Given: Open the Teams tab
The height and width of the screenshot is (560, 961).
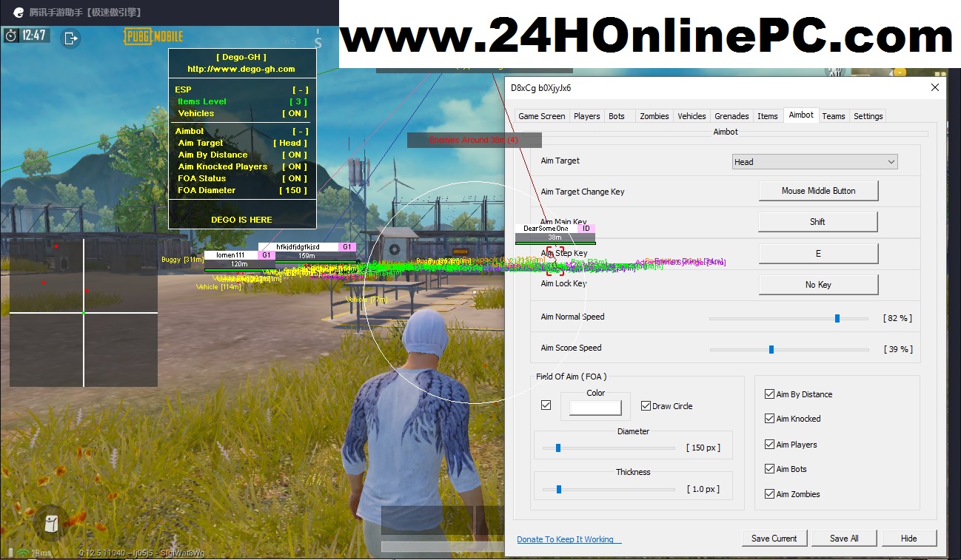Looking at the screenshot, I should [x=834, y=116].
